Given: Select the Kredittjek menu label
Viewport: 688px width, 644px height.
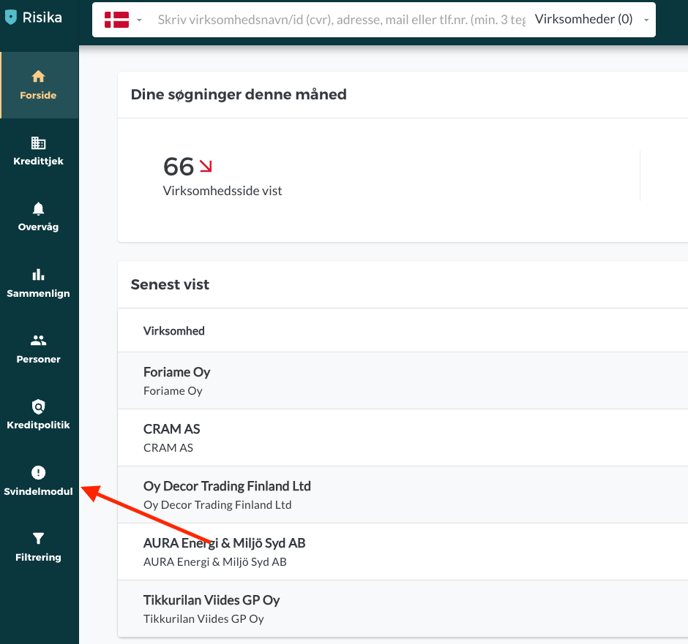Looking at the screenshot, I should point(38,161).
